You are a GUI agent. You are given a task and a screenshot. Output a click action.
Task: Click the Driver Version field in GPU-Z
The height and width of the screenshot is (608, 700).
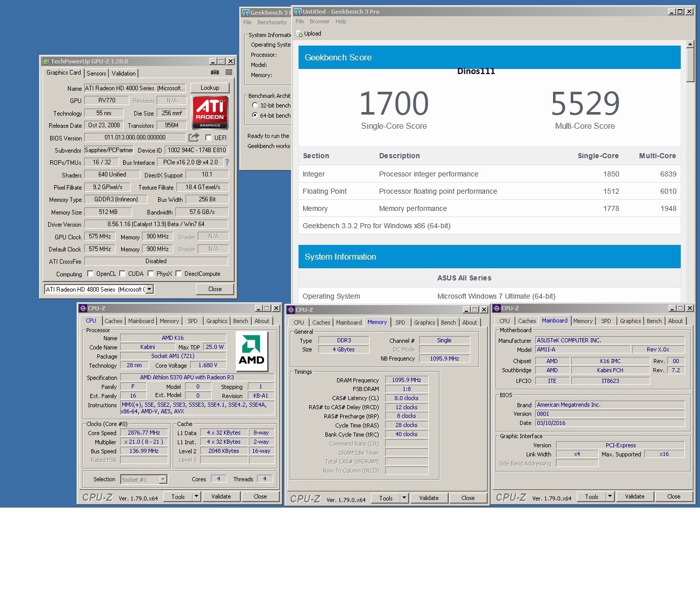(x=156, y=224)
